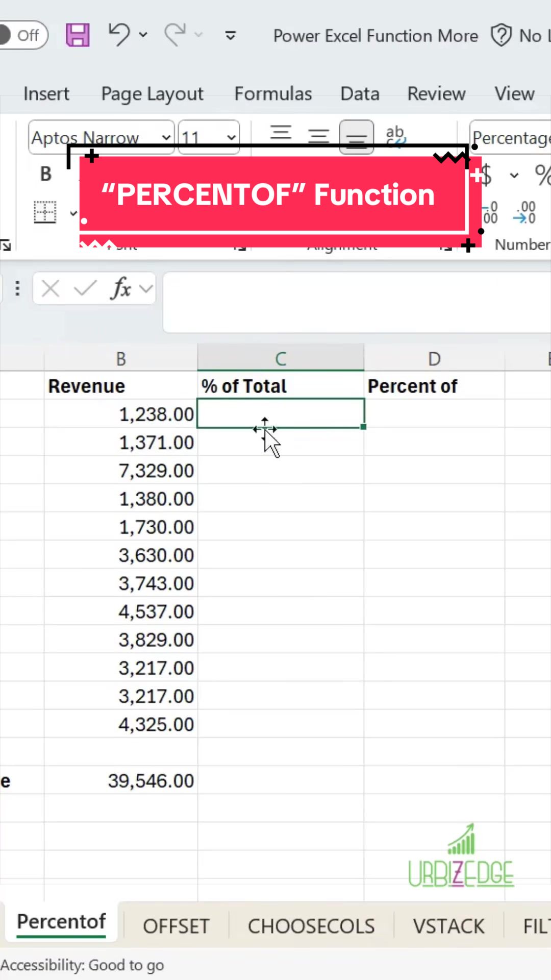Expand the fx function dropdown arrow

coord(146,289)
